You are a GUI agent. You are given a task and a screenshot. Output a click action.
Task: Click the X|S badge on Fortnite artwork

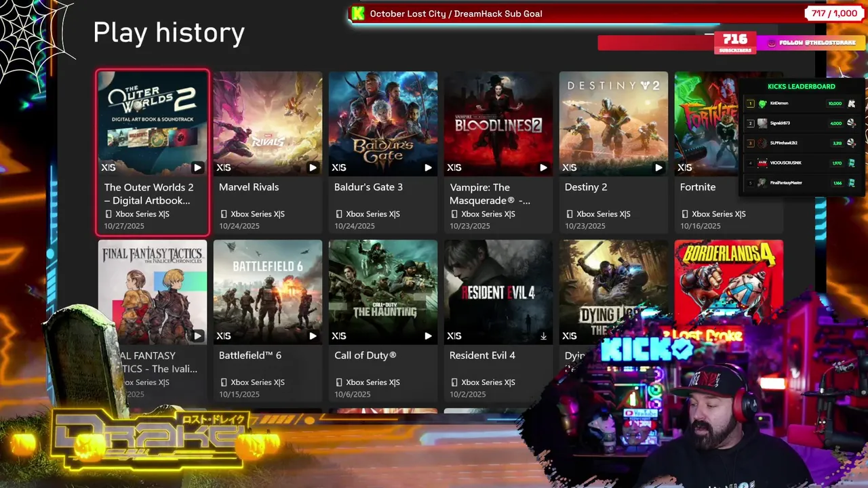coord(685,167)
